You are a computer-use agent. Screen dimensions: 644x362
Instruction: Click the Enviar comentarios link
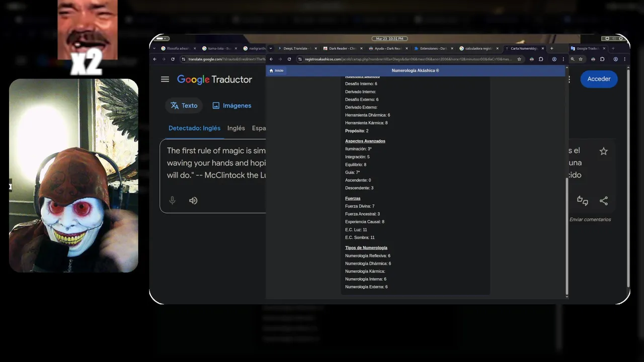coord(590,220)
